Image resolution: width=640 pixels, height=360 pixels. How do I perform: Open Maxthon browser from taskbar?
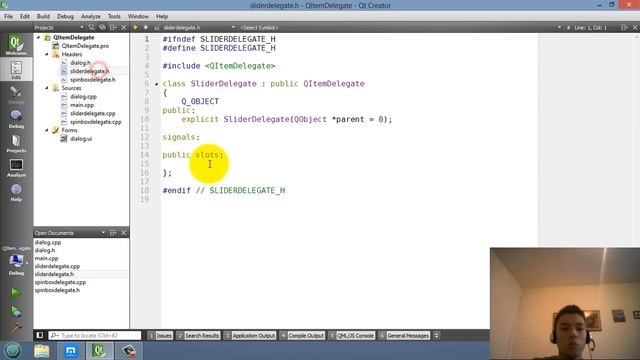(x=70, y=351)
